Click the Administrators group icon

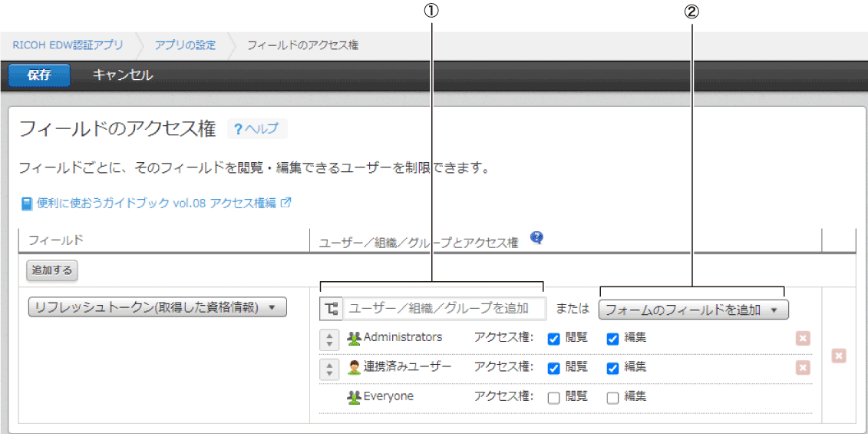354,338
